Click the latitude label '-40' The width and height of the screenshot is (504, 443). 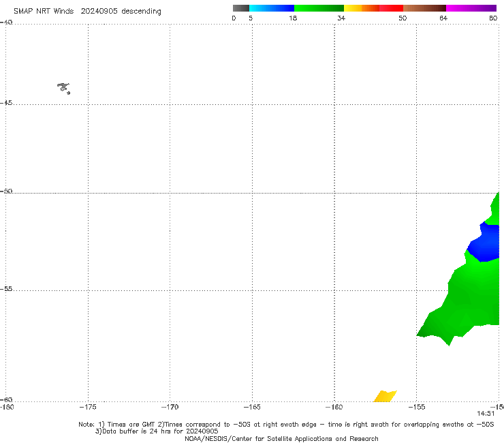pos(6,22)
